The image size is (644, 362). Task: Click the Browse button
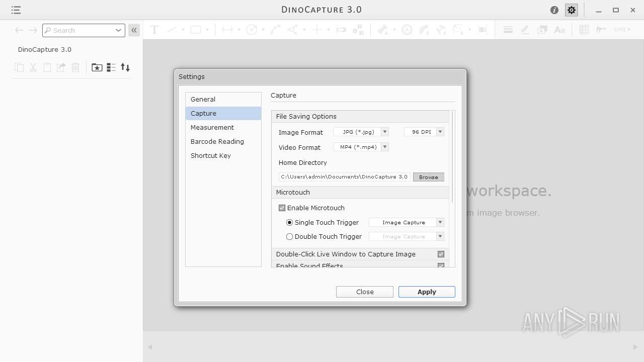[429, 177]
